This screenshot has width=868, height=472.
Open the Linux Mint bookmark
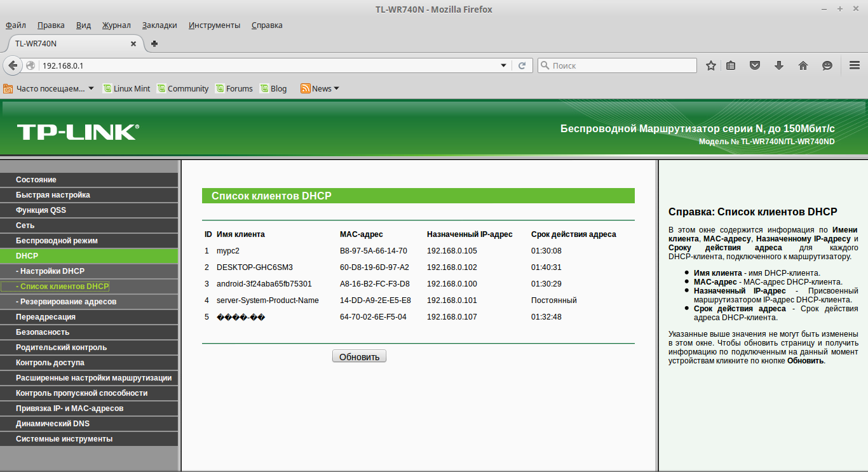[x=126, y=88]
